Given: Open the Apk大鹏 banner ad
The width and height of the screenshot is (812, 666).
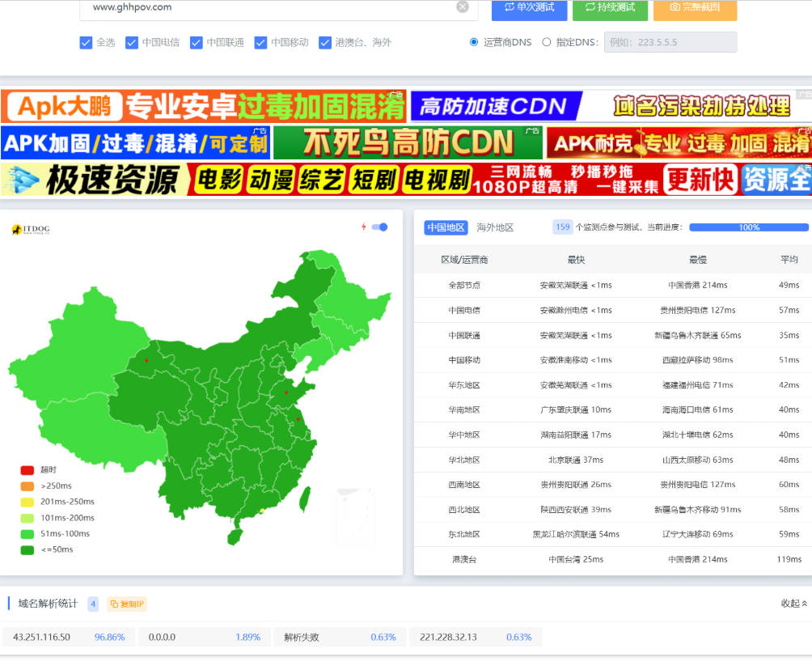Looking at the screenshot, I should (203, 106).
